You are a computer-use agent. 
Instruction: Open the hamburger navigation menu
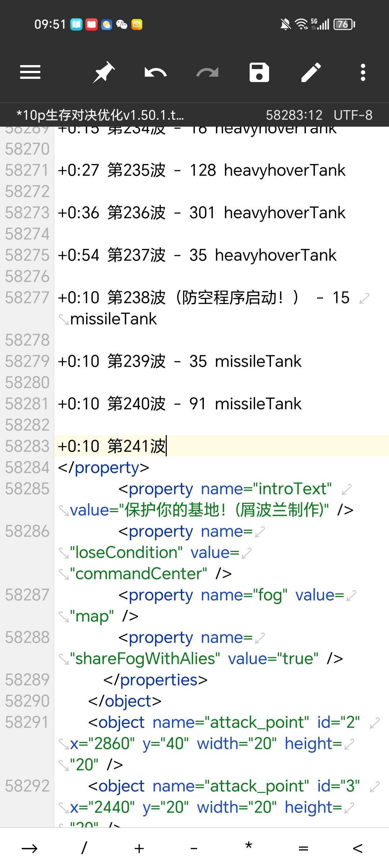[30, 72]
